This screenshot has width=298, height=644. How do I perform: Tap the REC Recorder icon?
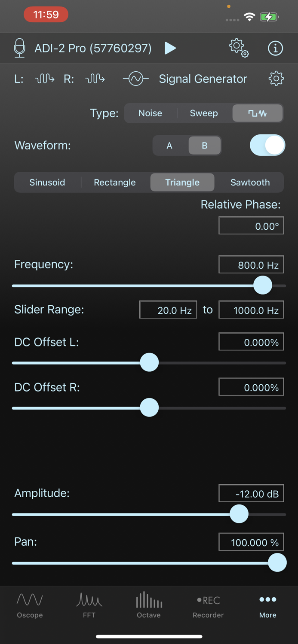(208, 605)
